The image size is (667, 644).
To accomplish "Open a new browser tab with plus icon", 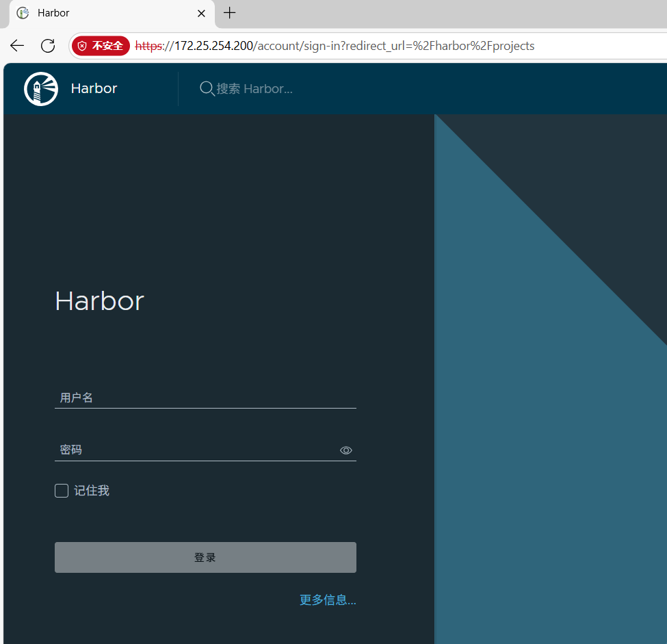I will tap(229, 13).
